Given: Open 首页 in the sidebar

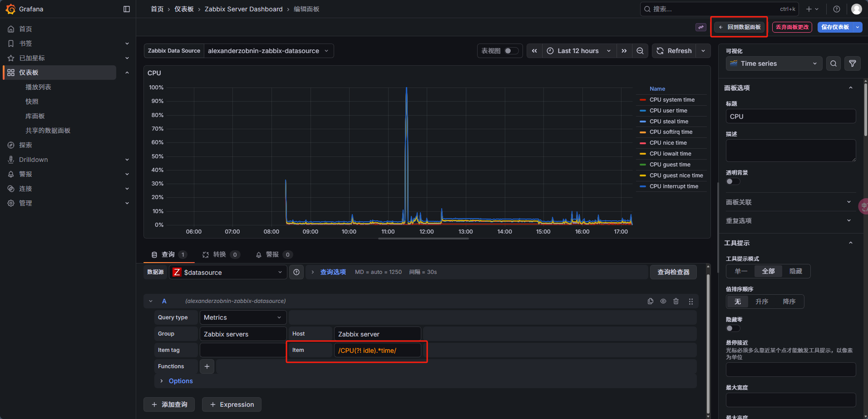Looking at the screenshot, I should [x=25, y=29].
